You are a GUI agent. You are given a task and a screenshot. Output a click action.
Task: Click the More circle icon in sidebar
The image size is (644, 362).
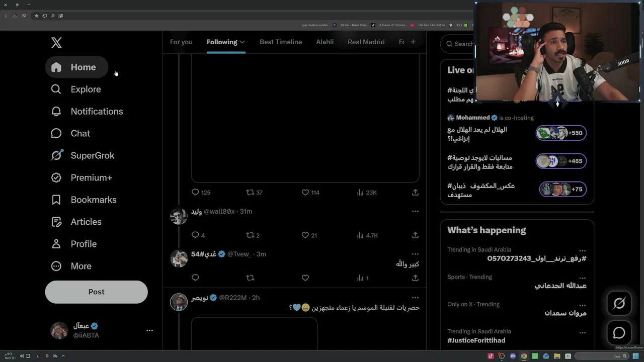(56, 266)
